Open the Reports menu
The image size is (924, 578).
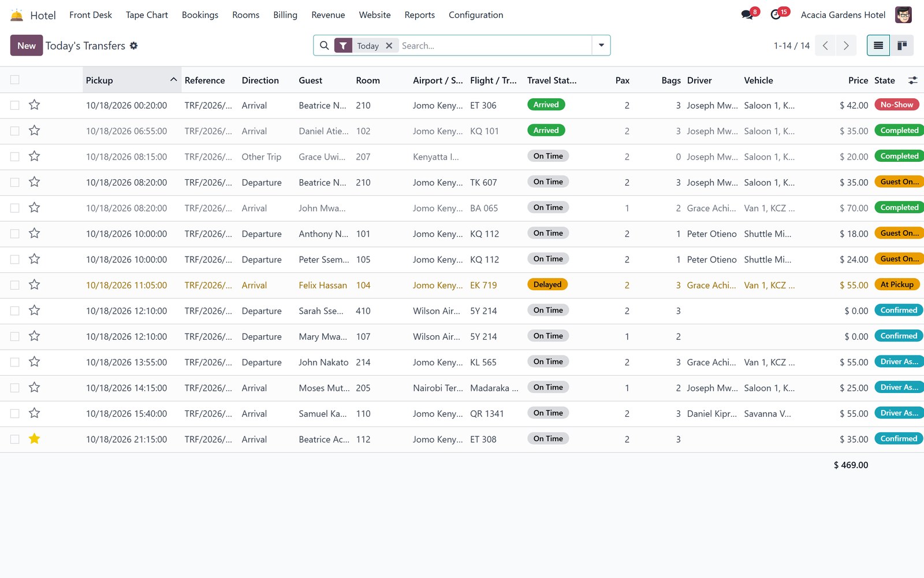(419, 15)
